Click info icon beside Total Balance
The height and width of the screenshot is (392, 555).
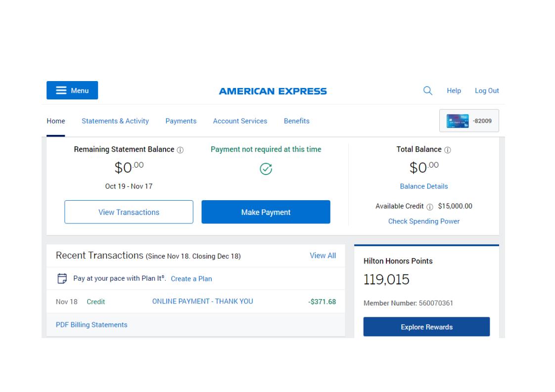(x=447, y=150)
